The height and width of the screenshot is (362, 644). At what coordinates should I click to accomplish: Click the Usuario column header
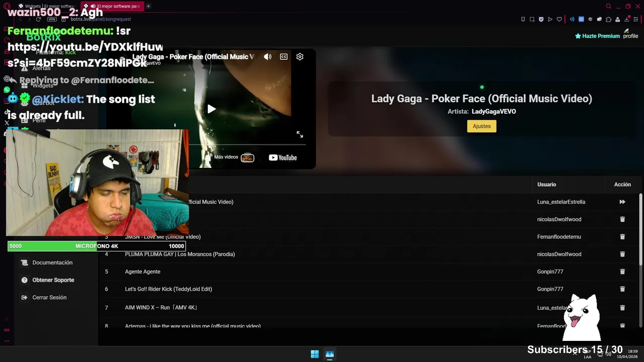[546, 185]
